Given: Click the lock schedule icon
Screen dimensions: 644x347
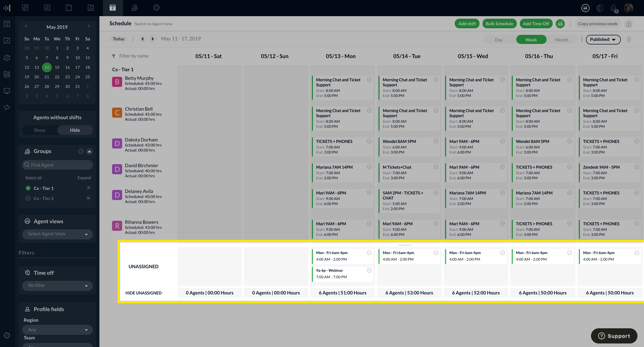Looking at the screenshot, I should (629, 24).
